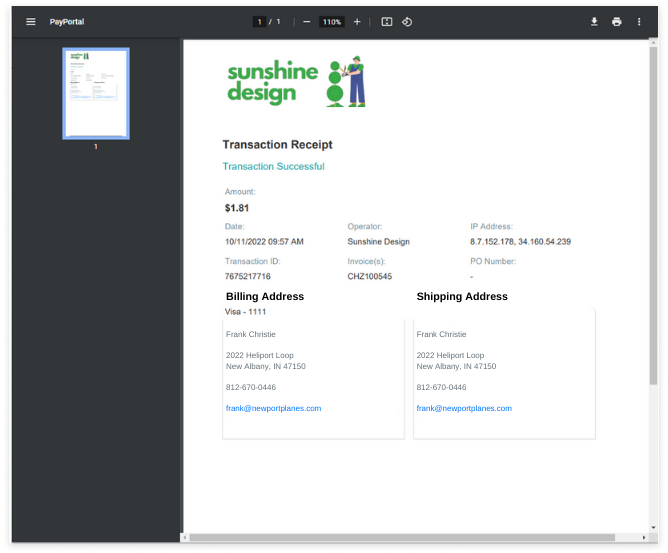Open the more actions three-dot menu
This screenshot has width=668, height=553.
point(639,22)
